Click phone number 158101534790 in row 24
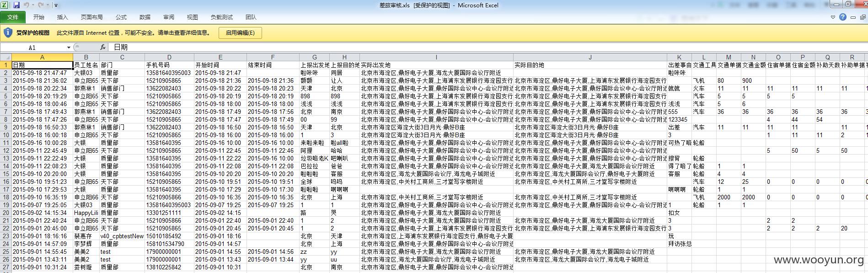This screenshot has height=273, width=868. 169,244
